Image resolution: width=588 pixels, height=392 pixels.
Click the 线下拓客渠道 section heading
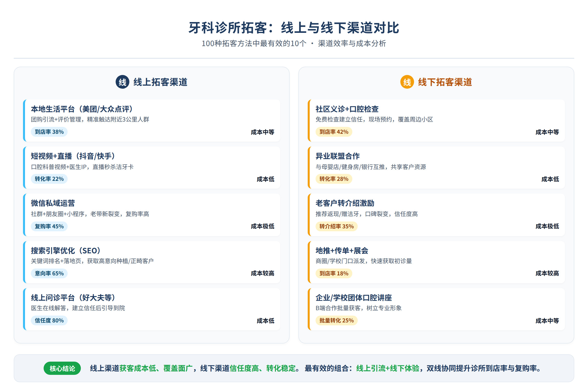445,82
